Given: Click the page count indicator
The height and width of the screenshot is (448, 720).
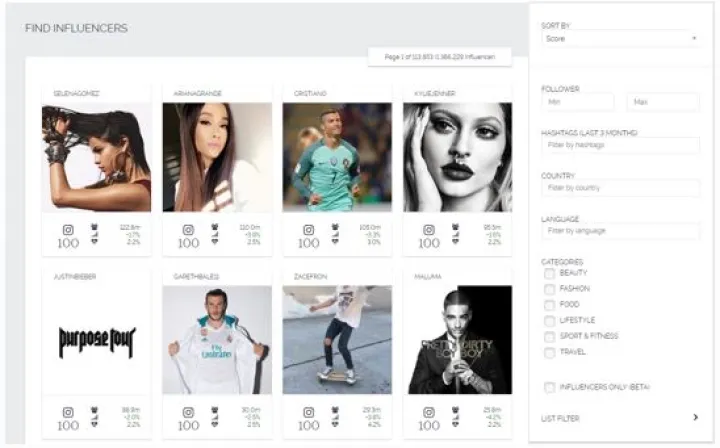Looking at the screenshot, I should click(440, 57).
